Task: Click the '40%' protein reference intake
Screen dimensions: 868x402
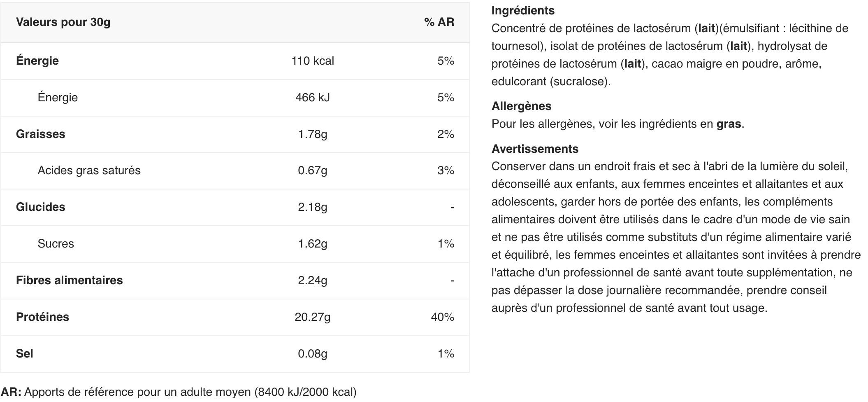Action: [x=442, y=317]
